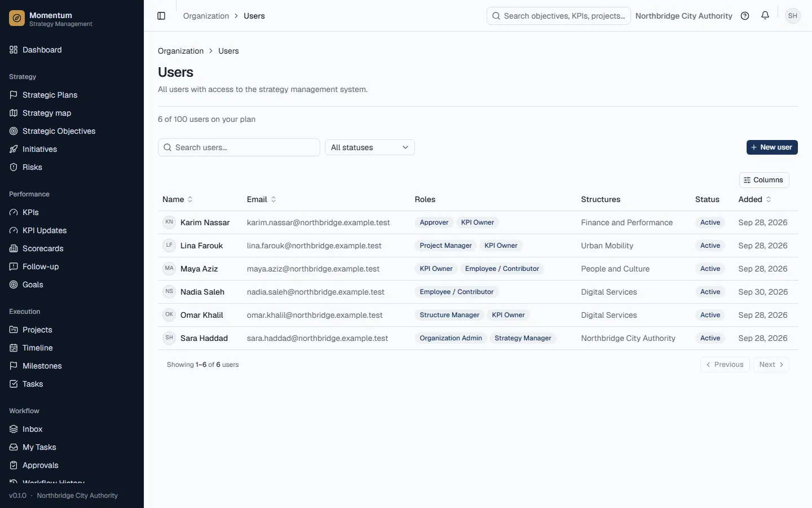Go to the Previous page of users

coord(725,365)
